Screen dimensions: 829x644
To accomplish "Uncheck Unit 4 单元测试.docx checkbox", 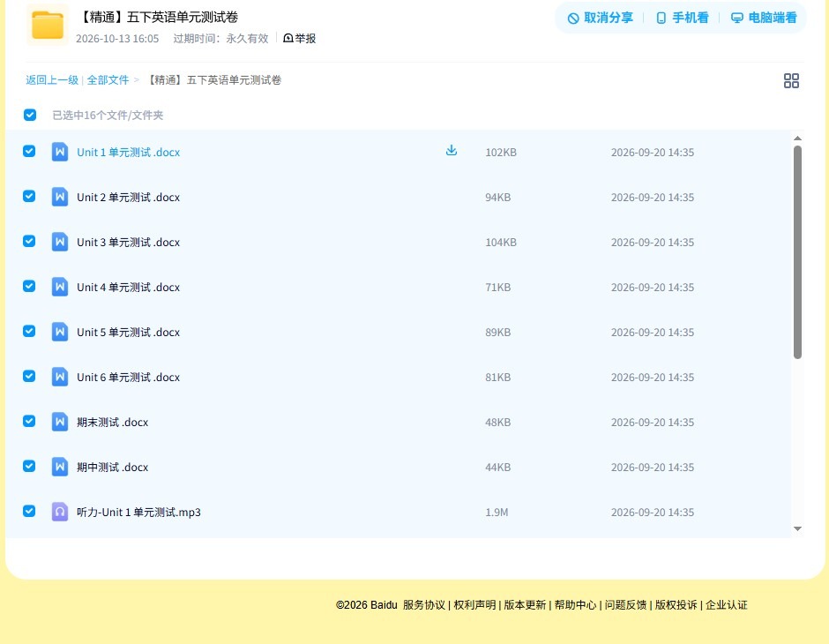I will pyautogui.click(x=29, y=286).
